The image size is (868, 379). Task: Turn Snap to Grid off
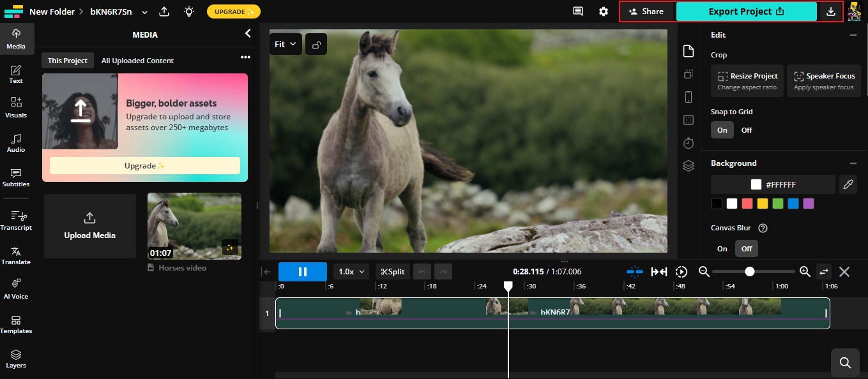click(746, 130)
